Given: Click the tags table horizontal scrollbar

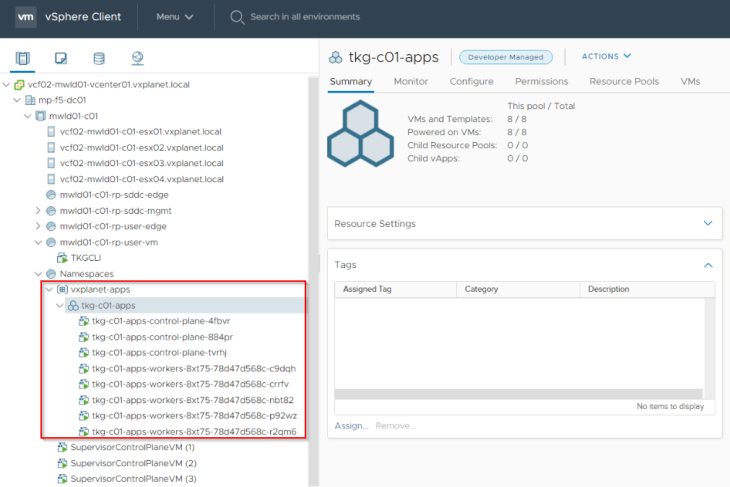Looking at the screenshot, I should click(518, 394).
